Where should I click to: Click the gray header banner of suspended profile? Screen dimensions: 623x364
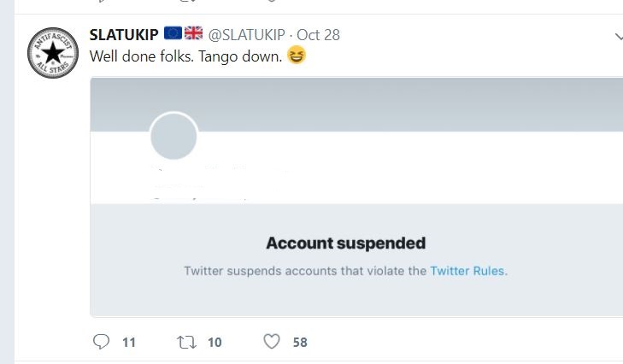click(385, 104)
